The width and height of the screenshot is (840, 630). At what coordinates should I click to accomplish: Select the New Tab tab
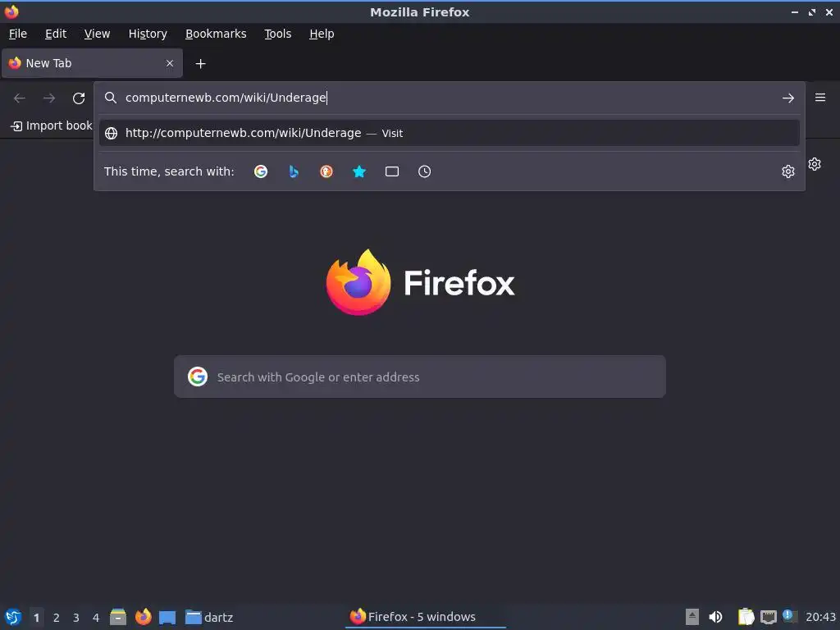pos(92,63)
